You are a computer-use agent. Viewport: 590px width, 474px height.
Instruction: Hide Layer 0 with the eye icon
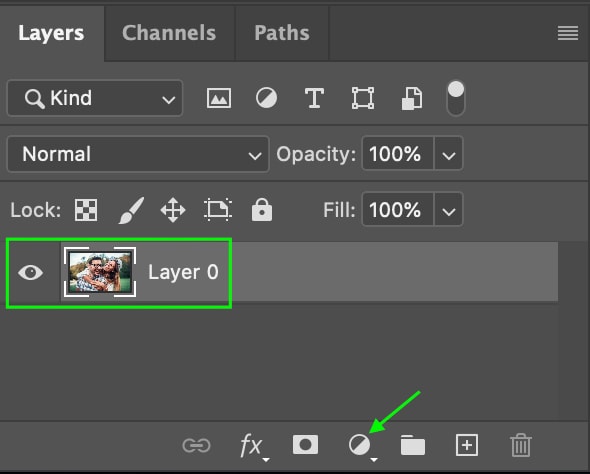tap(30, 272)
